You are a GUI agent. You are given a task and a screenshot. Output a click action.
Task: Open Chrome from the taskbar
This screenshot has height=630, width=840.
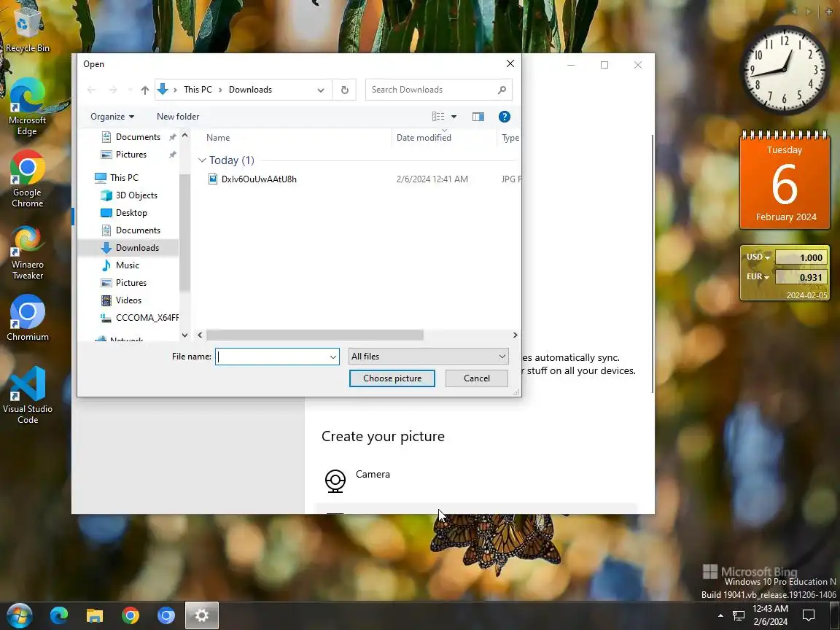click(131, 615)
